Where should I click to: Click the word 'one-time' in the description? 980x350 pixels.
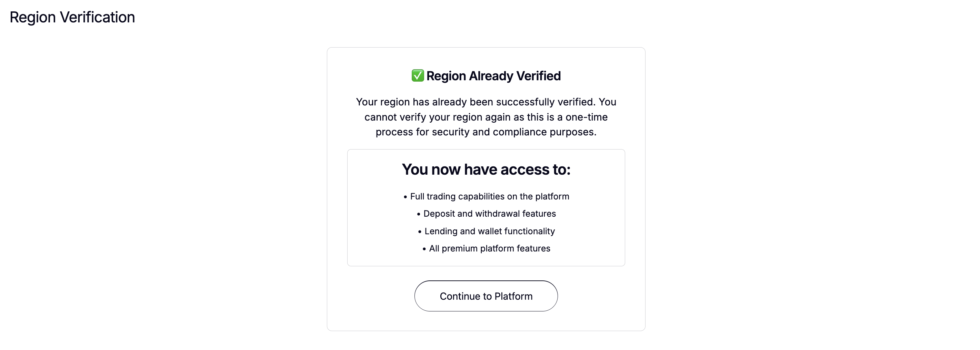point(586,117)
